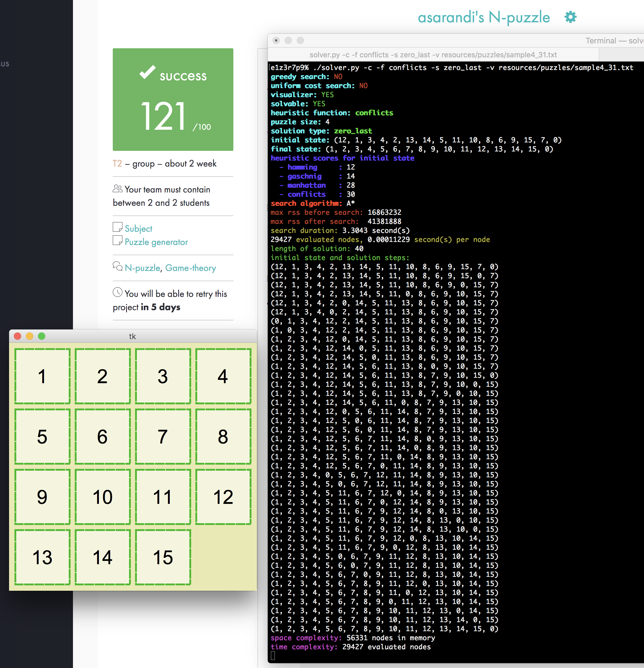Viewport: 644px width, 668px height.
Task: Select tile 5 in the tk puzzle
Action: pyautogui.click(x=42, y=436)
